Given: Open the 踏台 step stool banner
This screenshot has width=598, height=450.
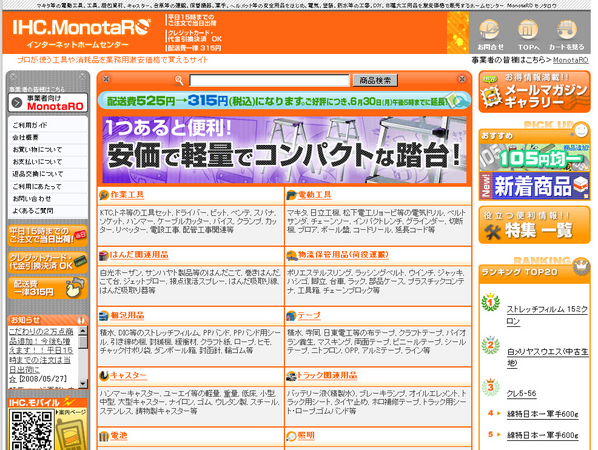Looking at the screenshot, I should pyautogui.click(x=284, y=150).
